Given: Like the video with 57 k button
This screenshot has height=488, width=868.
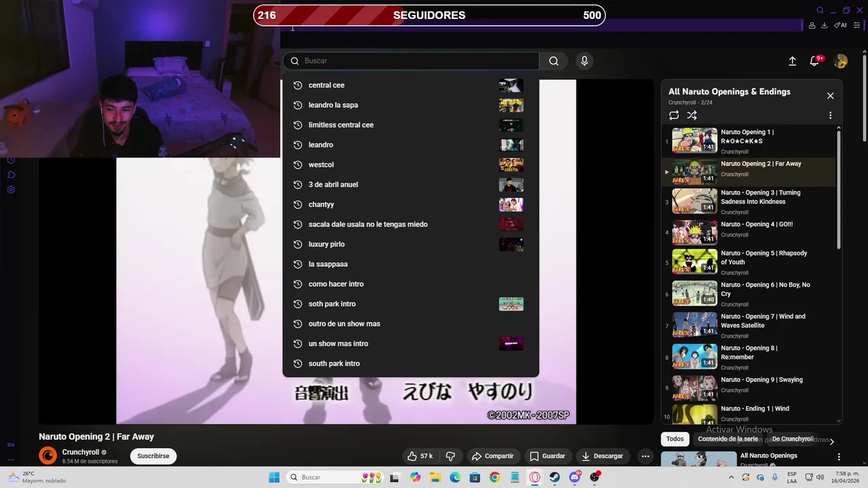Looking at the screenshot, I should coord(420,456).
